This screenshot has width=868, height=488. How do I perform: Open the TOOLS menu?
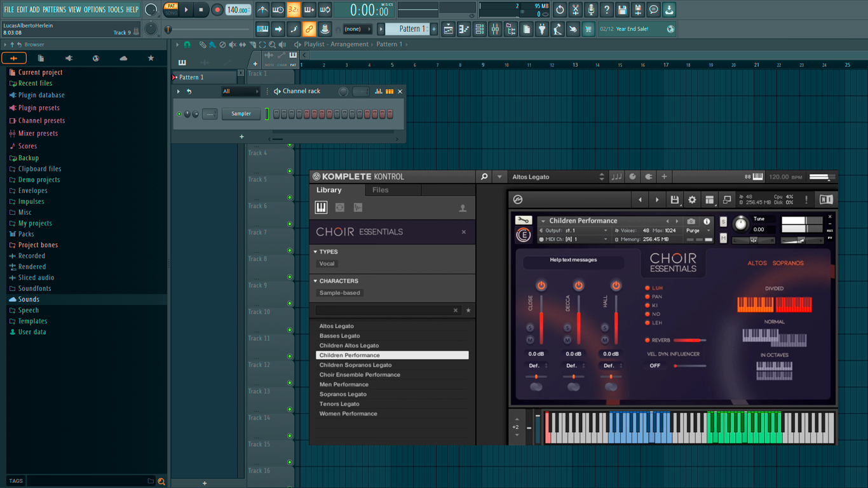point(116,10)
